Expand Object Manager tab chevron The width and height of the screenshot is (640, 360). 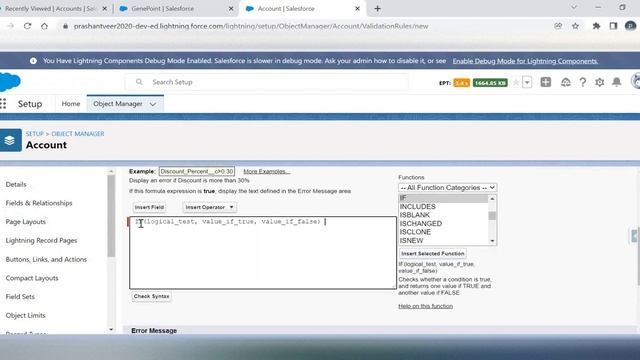[x=153, y=104]
